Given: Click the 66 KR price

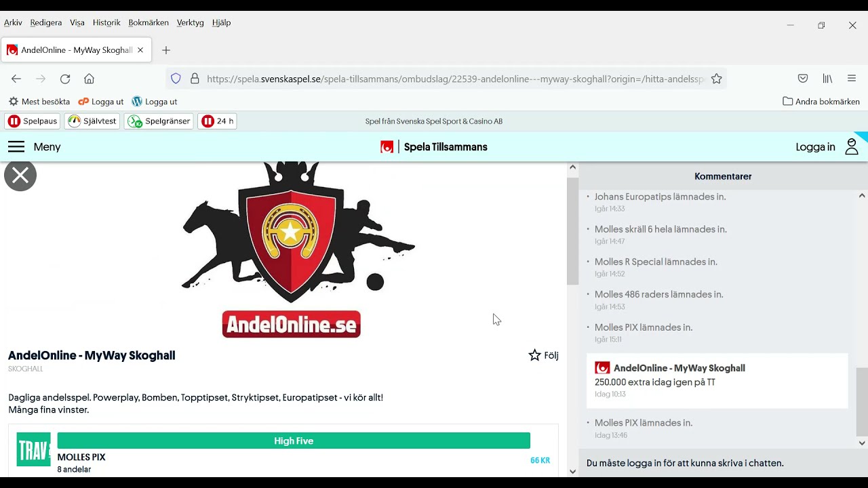Looking at the screenshot, I should (540, 460).
